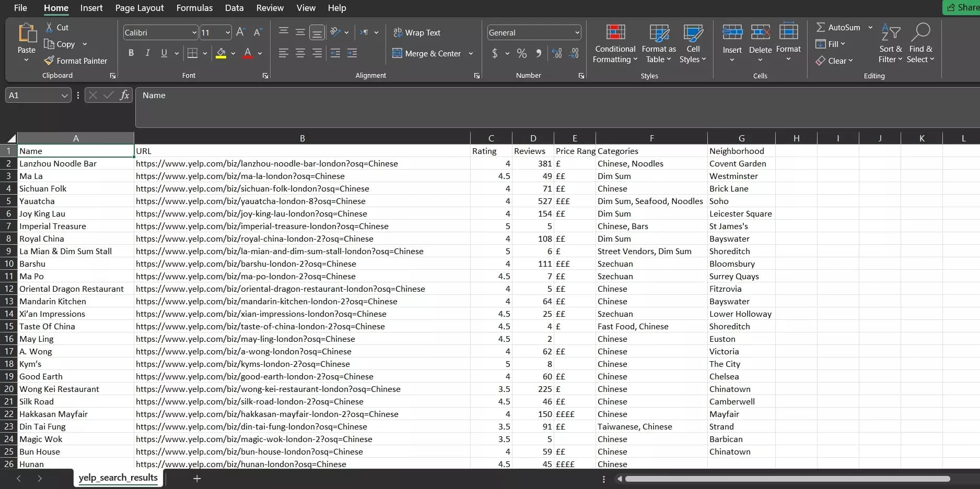Select the yelp_search_results sheet tab
This screenshot has width=980, height=489.
pyautogui.click(x=118, y=478)
